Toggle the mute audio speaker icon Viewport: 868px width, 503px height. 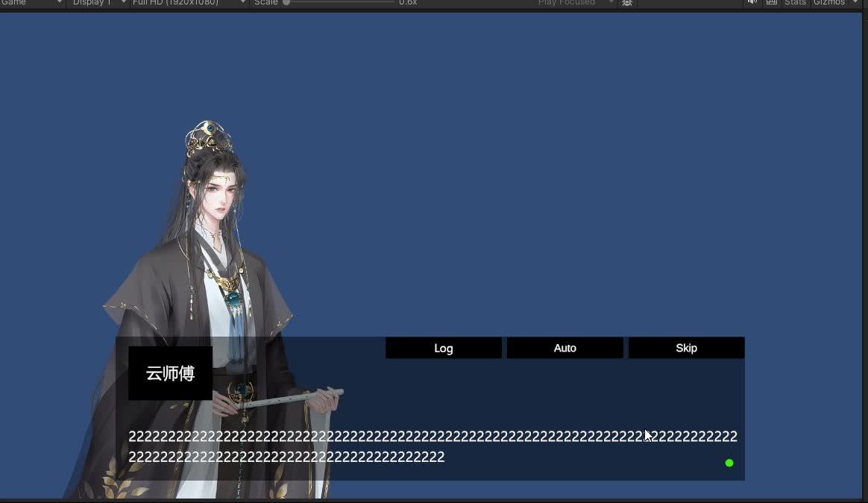point(752,2)
